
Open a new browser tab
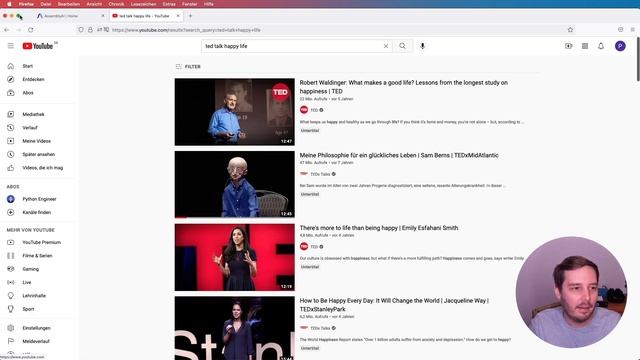tap(190, 16)
